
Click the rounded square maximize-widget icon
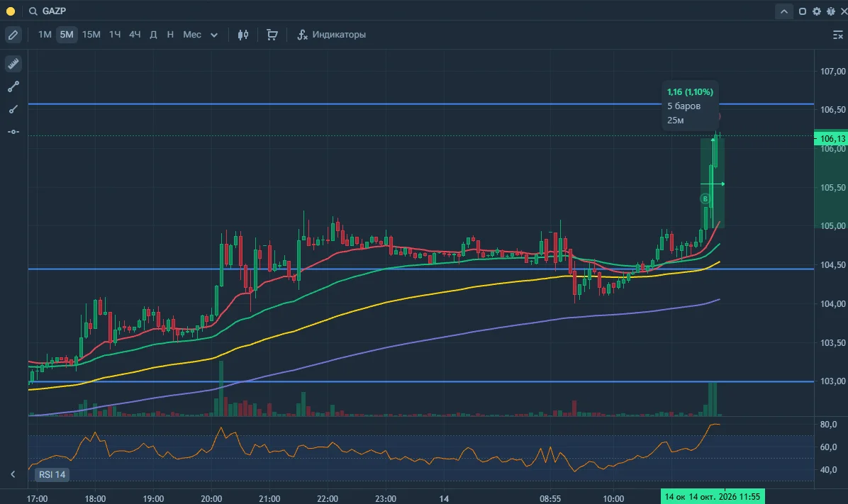click(x=803, y=11)
